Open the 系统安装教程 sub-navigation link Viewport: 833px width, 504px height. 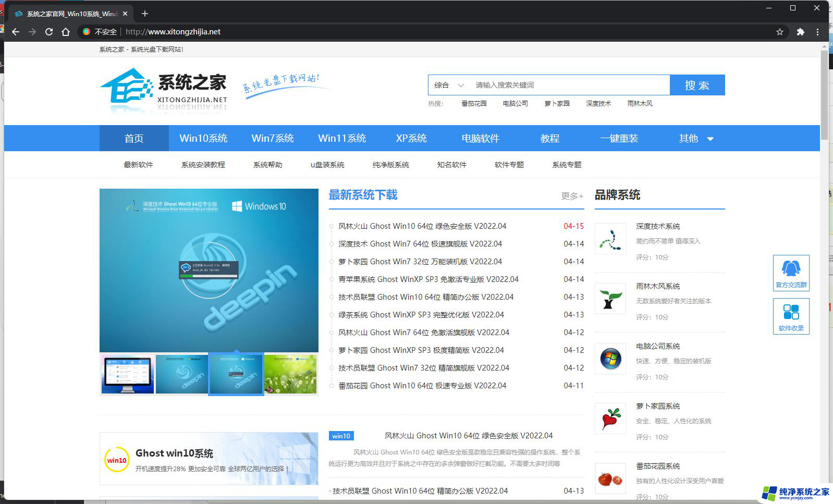tap(203, 165)
